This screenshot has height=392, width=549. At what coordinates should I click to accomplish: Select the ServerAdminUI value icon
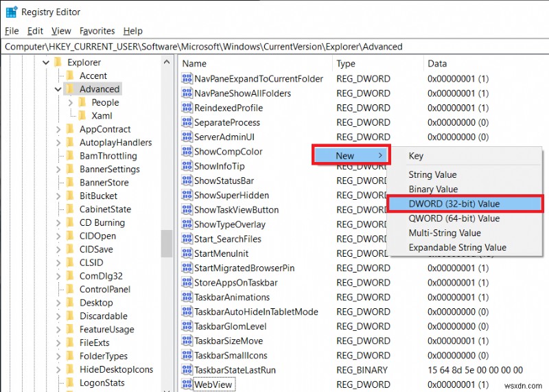click(187, 137)
